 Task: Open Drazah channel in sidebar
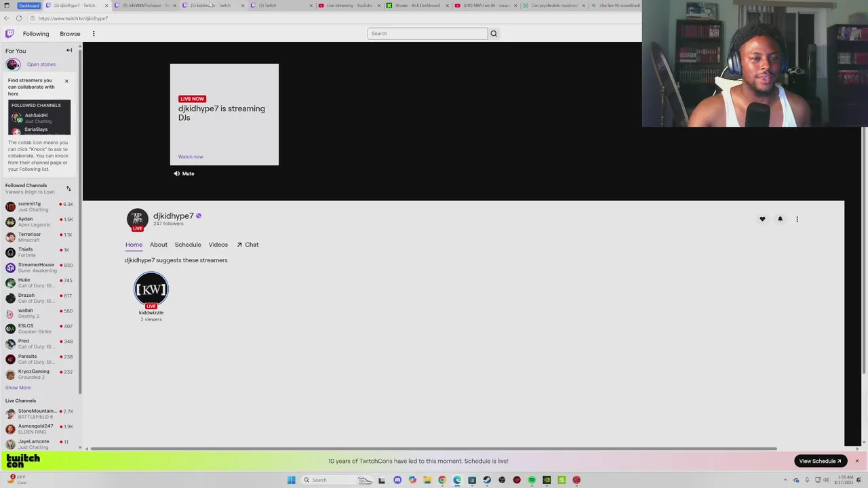click(x=39, y=298)
